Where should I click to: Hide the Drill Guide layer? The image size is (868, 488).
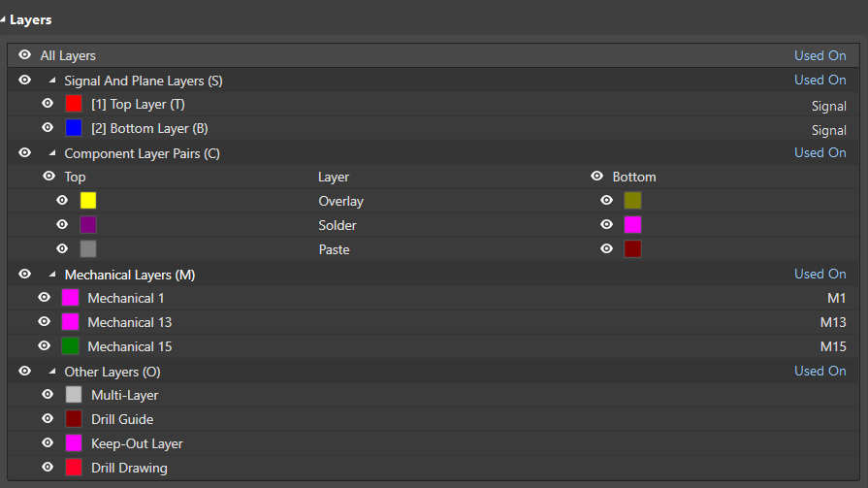pyautogui.click(x=48, y=419)
